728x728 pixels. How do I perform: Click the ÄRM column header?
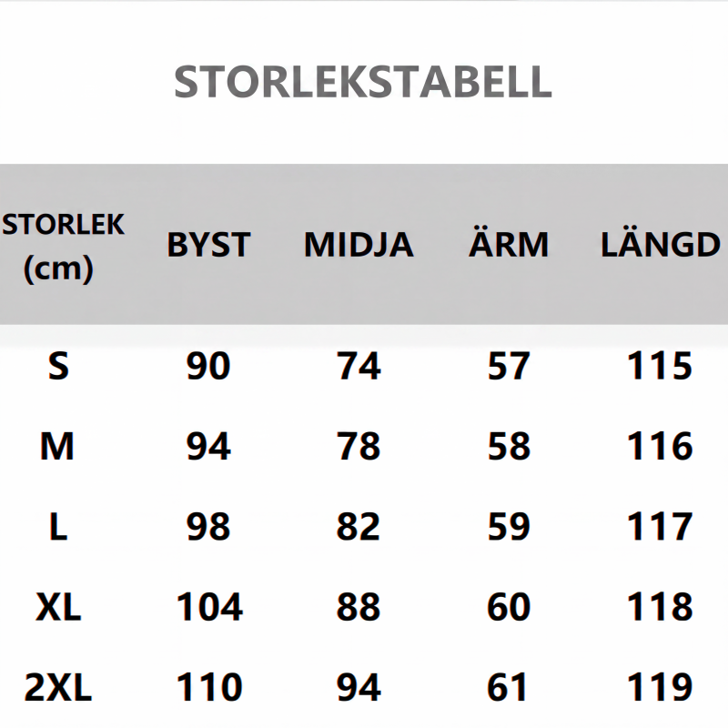coord(509,241)
